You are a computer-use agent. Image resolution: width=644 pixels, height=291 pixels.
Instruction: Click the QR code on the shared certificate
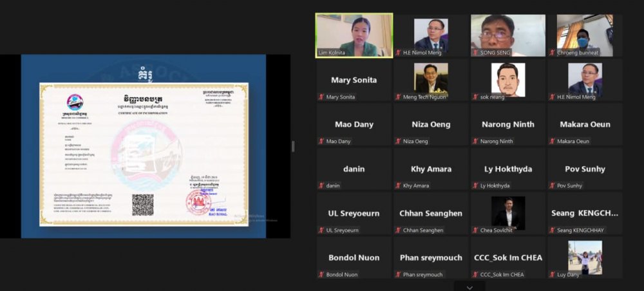143,205
